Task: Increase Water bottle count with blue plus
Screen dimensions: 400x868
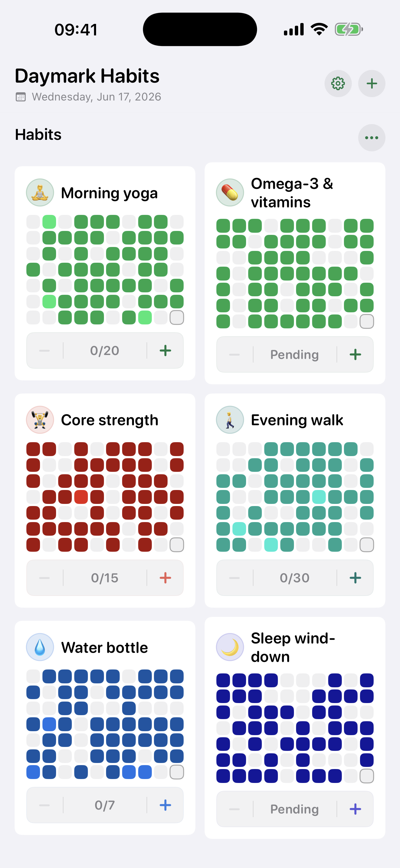Action: click(x=165, y=805)
